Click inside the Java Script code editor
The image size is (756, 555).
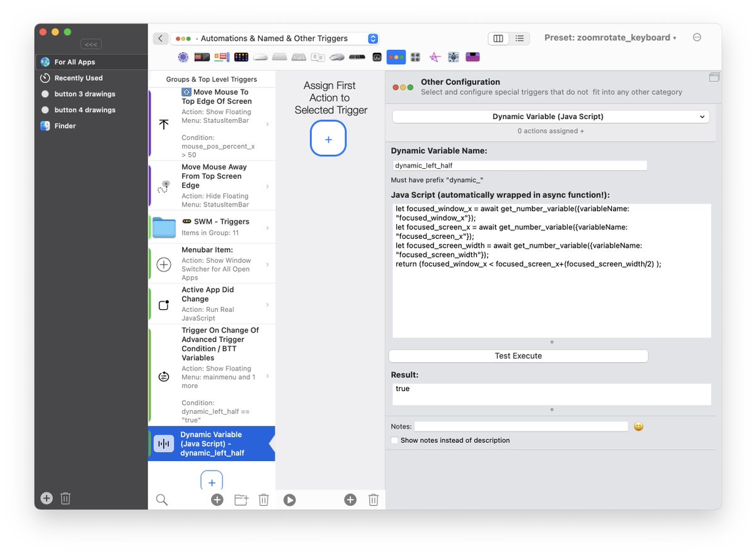coord(552,270)
